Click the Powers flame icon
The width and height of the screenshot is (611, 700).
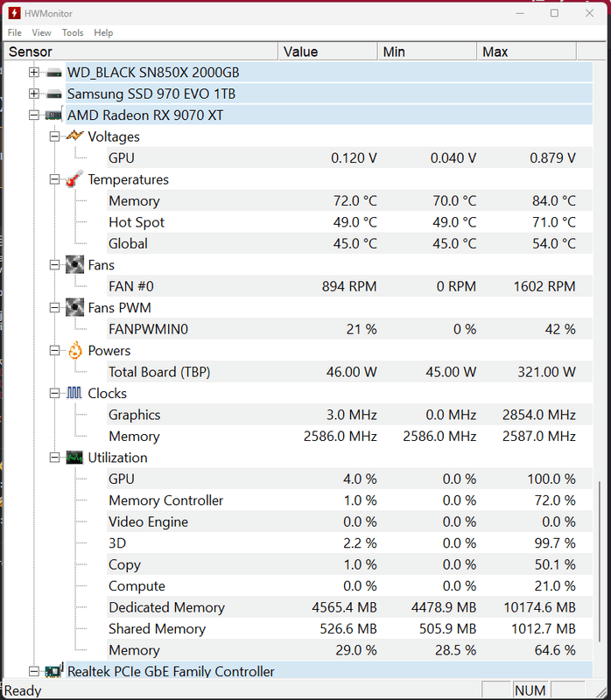pyautogui.click(x=75, y=351)
